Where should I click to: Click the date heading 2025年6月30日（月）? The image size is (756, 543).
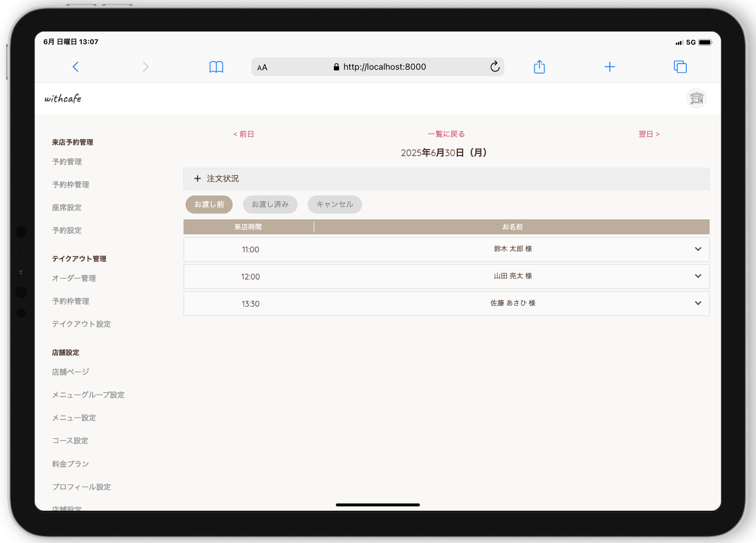click(444, 153)
